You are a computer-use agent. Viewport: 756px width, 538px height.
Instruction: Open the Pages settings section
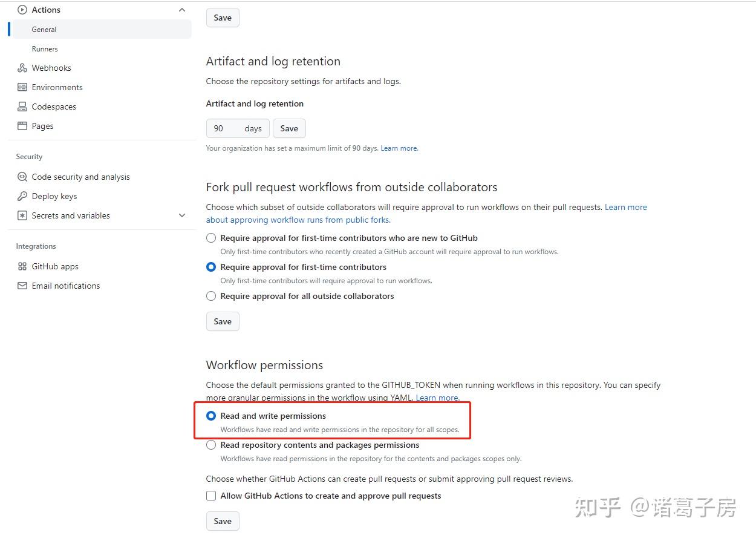42,126
